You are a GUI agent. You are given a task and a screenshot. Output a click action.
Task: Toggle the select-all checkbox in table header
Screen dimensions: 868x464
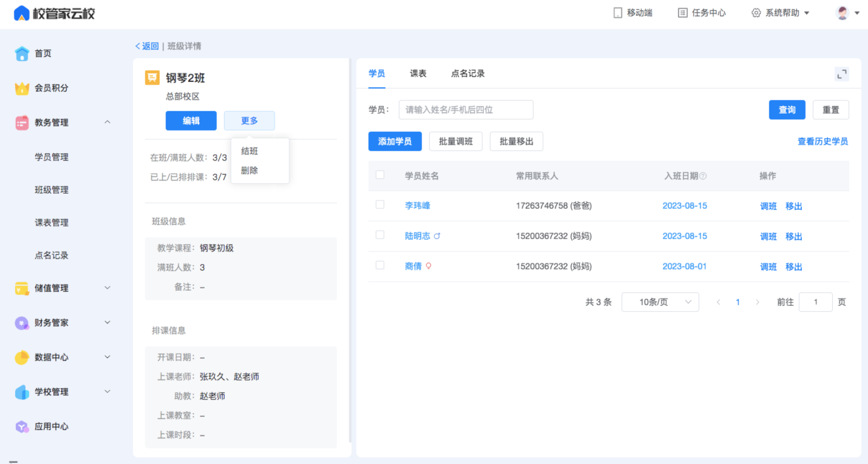tap(380, 175)
